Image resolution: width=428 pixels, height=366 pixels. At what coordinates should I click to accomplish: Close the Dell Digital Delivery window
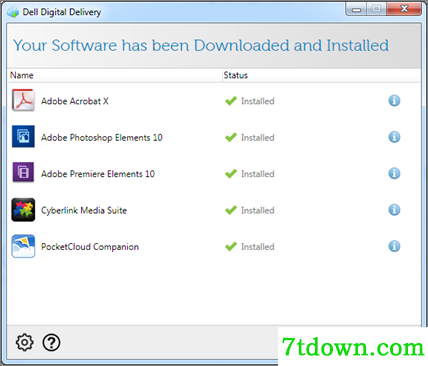404,9
